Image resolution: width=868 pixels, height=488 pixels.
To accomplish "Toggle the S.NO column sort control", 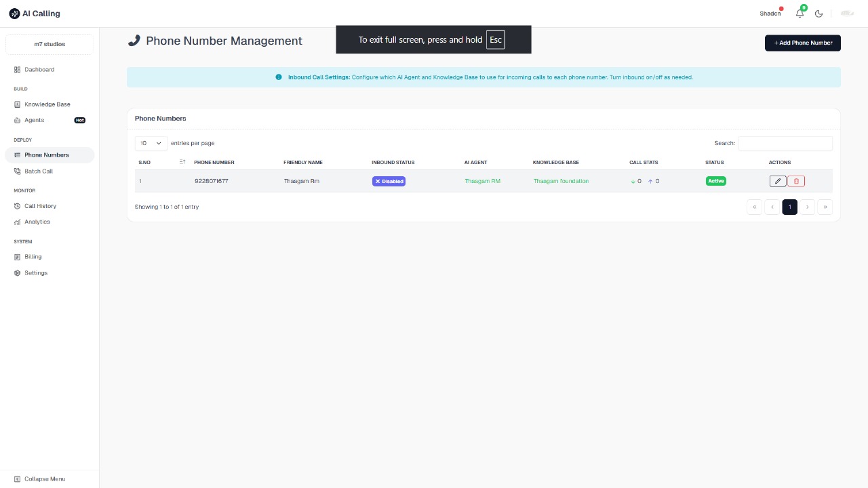I will 182,162.
